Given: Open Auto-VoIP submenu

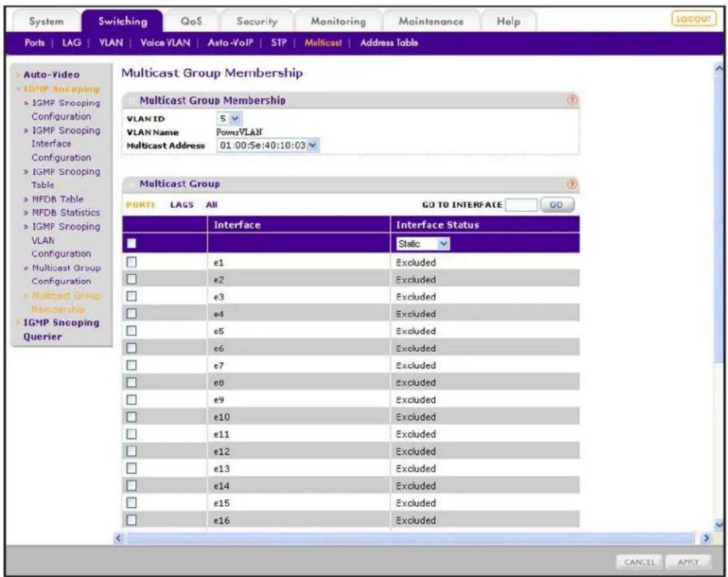Looking at the screenshot, I should (230, 42).
